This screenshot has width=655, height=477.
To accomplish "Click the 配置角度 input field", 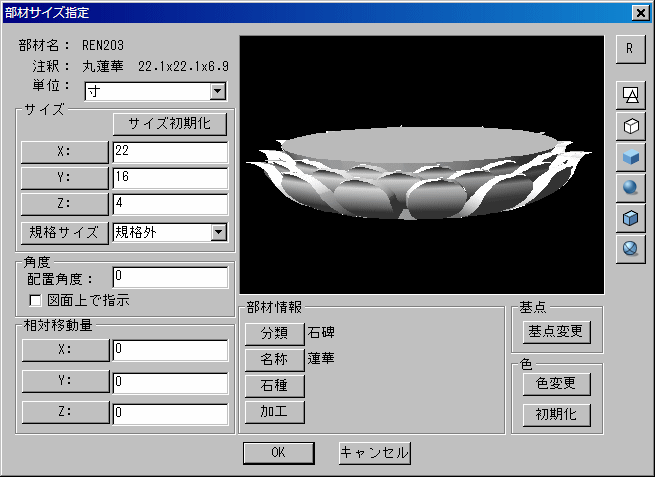I will 170,277.
